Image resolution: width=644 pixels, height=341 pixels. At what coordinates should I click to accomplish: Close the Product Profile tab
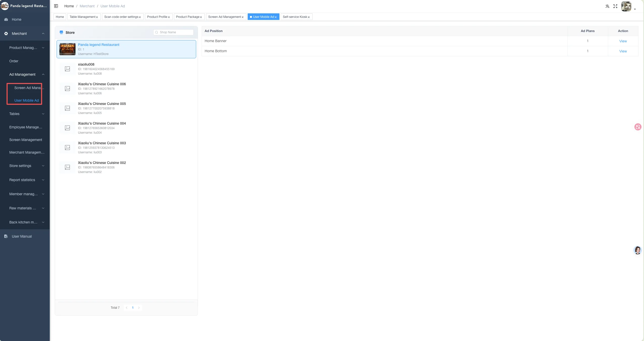169,17
